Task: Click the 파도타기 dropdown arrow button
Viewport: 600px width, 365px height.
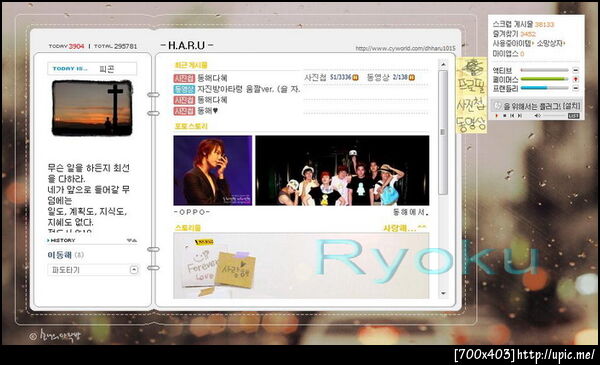Action: click(x=134, y=270)
